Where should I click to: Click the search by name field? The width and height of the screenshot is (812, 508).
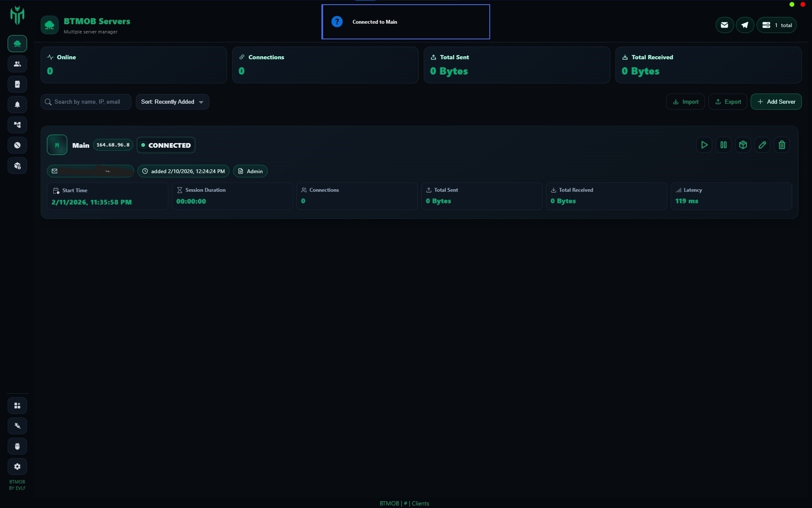87,102
